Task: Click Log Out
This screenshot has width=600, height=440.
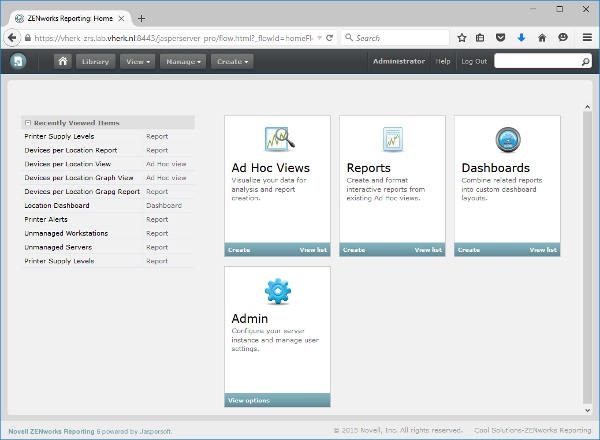Action: click(x=474, y=61)
